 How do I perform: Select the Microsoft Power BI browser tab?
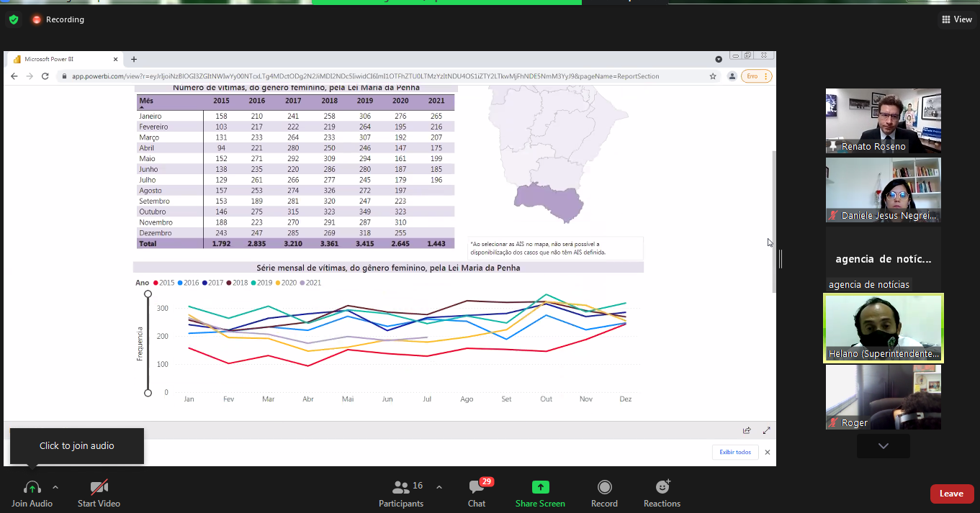(65, 59)
